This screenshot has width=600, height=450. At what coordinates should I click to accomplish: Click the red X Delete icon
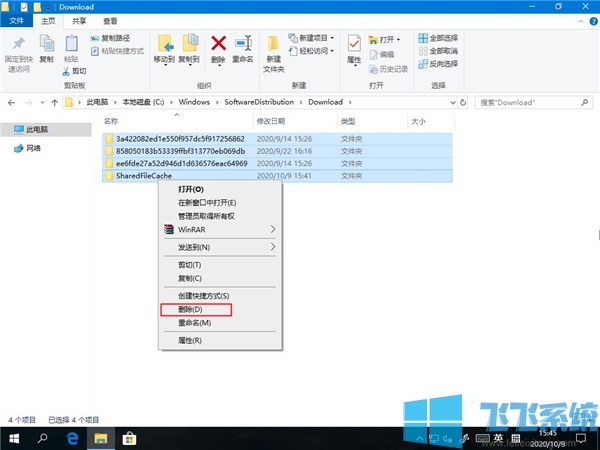(x=218, y=43)
